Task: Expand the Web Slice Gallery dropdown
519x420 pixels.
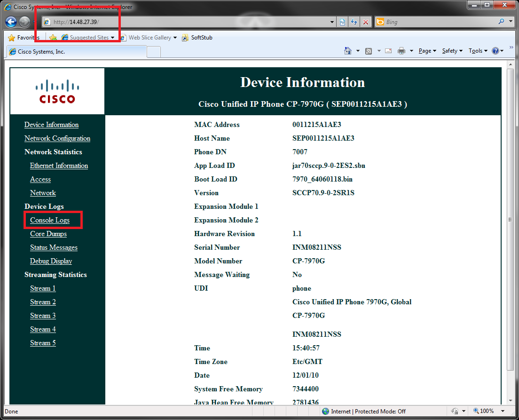Action: (175, 38)
